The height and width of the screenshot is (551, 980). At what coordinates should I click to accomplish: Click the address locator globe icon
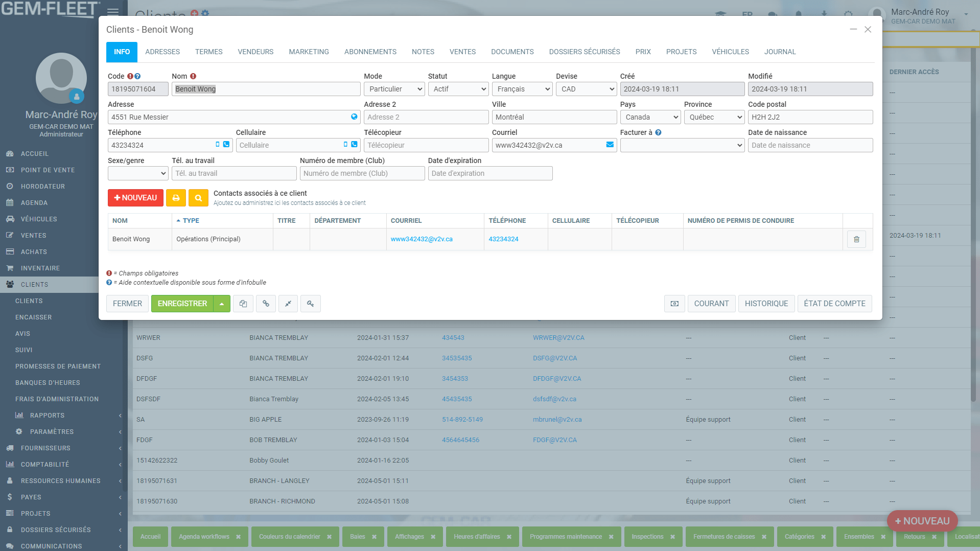pos(354,117)
